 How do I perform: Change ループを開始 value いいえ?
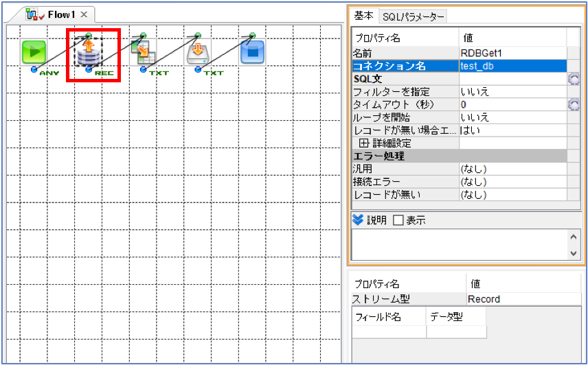coord(513,117)
